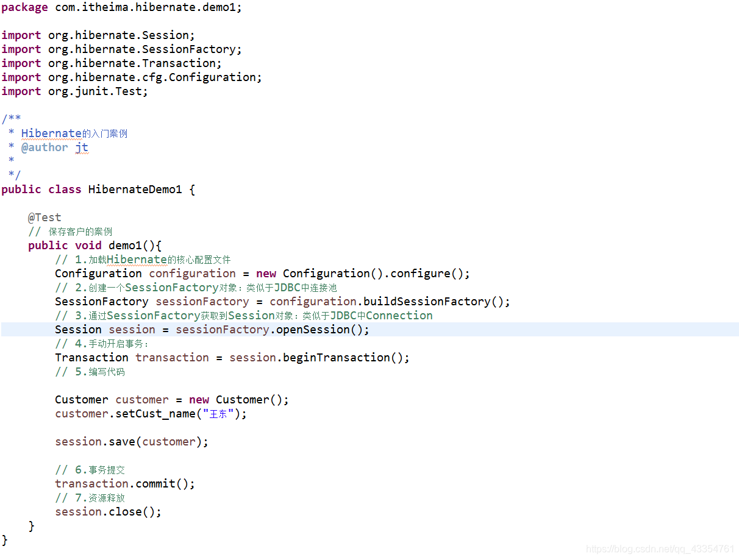Click the customer.setCust_name("王东") line
Viewport: 739px width, 560px height.
click(151, 414)
